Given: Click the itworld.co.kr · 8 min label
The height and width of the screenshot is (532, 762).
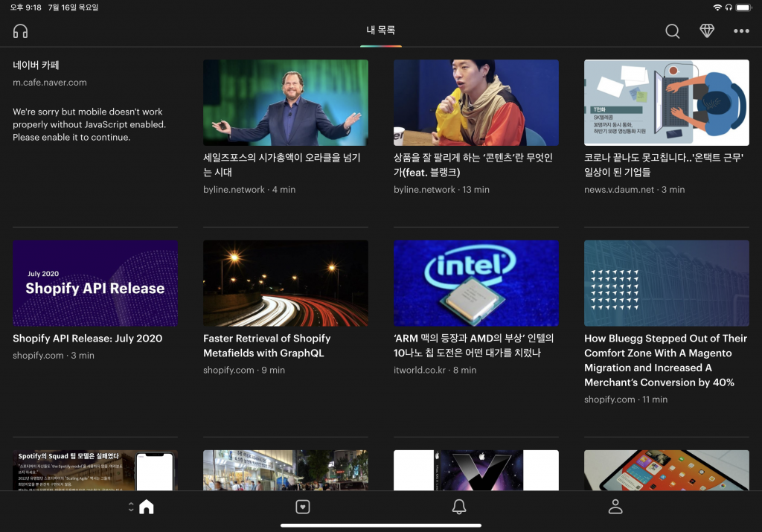Looking at the screenshot, I should coord(435,370).
